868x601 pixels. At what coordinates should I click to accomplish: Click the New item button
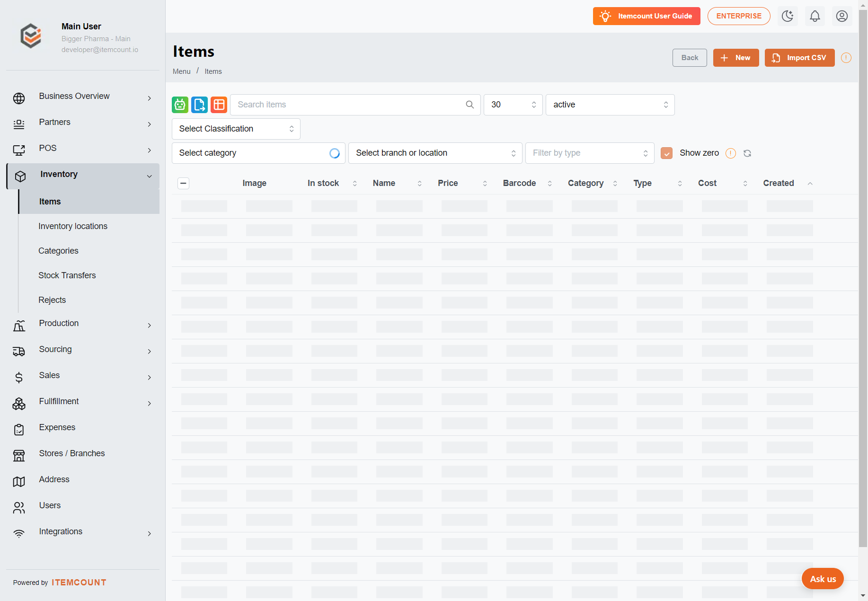coord(735,58)
